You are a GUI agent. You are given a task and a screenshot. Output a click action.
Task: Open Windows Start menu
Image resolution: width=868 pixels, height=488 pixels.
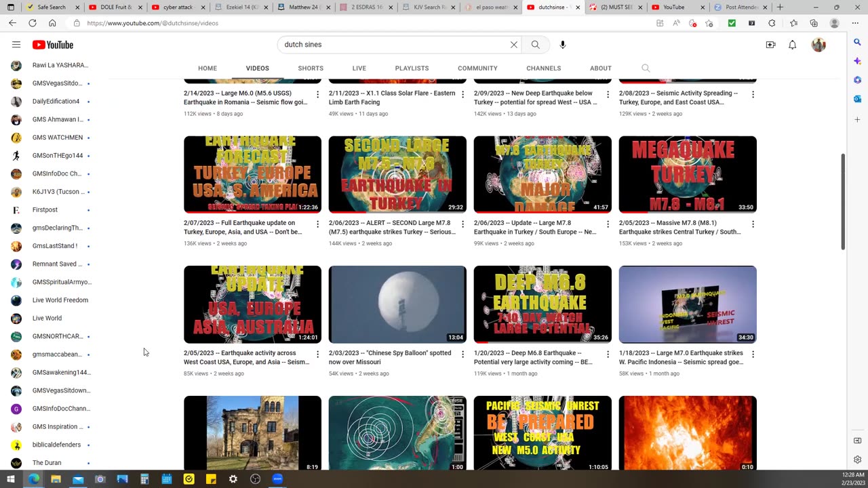[11, 479]
